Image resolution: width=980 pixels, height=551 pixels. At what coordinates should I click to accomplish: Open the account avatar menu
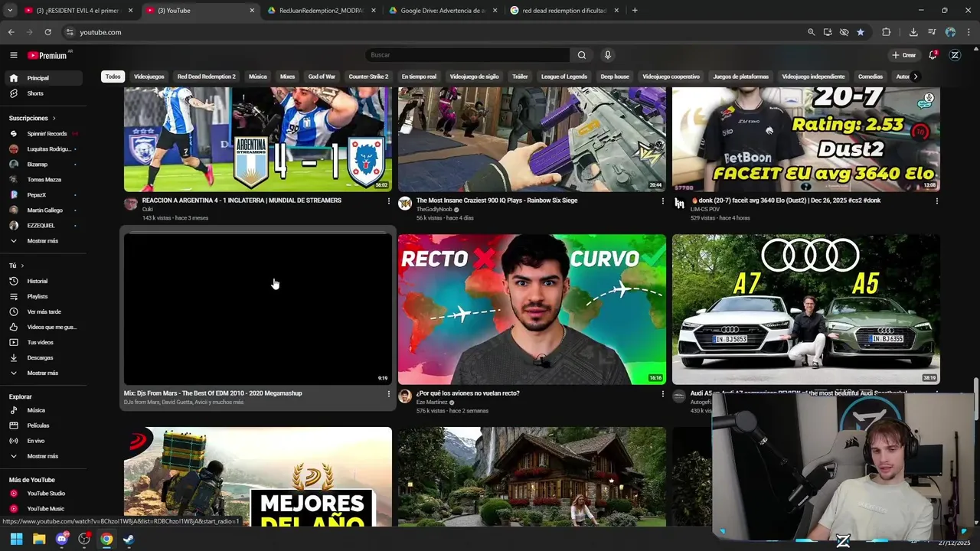click(955, 55)
